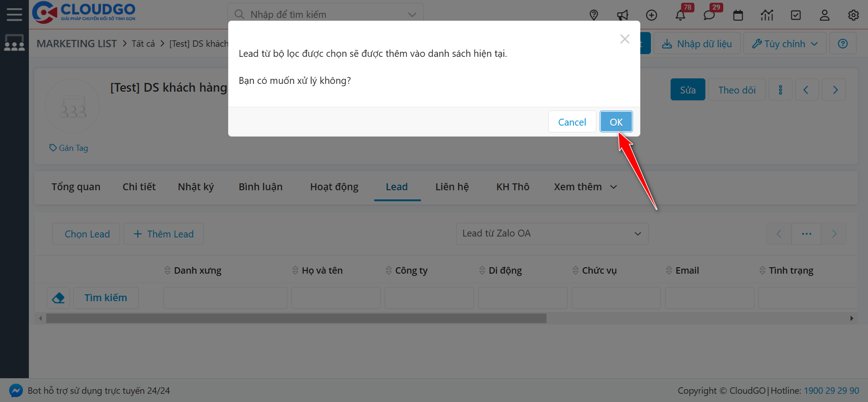Open the megaphone announcements icon
The image size is (868, 402).
[x=622, y=15]
